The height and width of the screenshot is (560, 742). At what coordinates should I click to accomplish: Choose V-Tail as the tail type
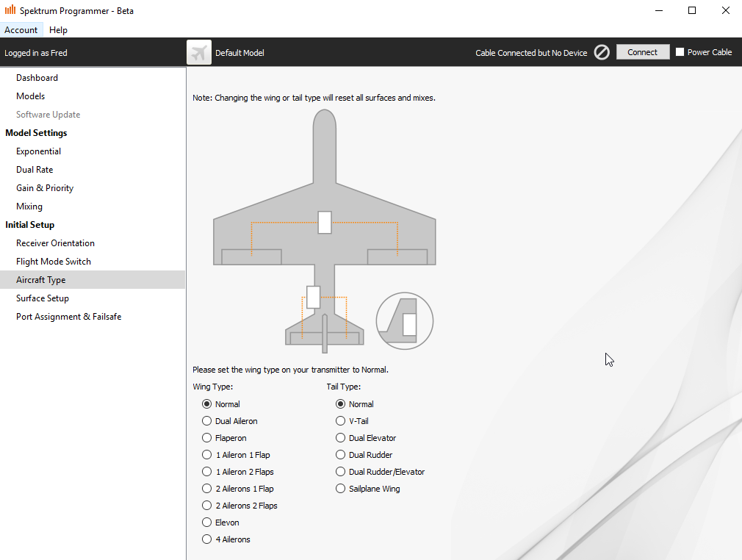(x=341, y=421)
